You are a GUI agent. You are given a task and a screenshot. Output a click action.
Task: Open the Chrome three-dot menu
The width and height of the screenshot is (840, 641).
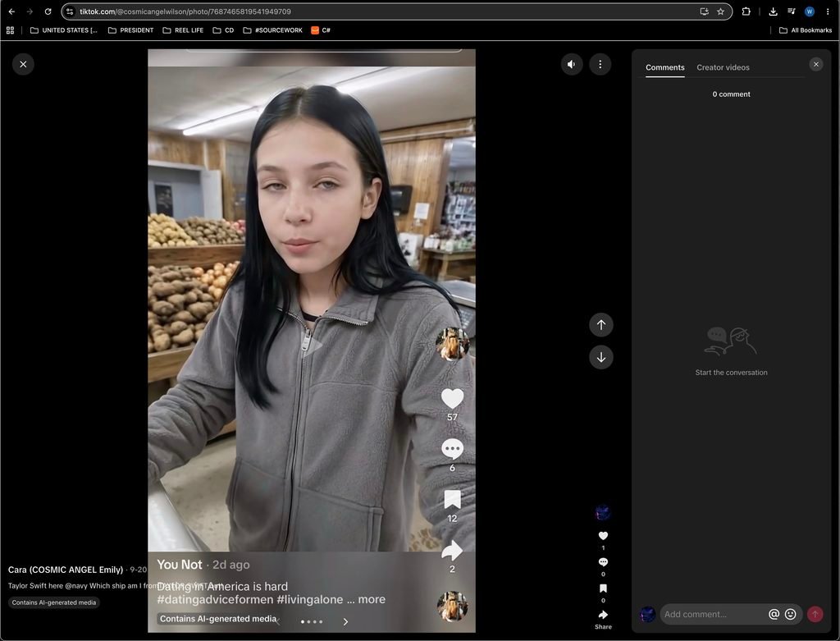coord(828,11)
